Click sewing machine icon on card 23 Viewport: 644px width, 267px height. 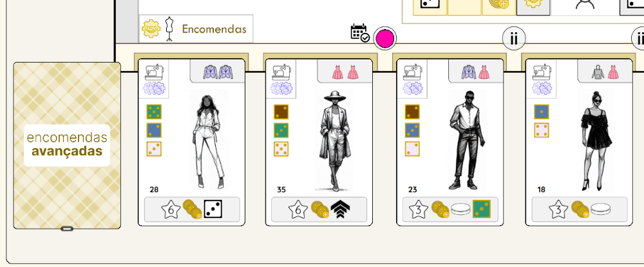(412, 72)
